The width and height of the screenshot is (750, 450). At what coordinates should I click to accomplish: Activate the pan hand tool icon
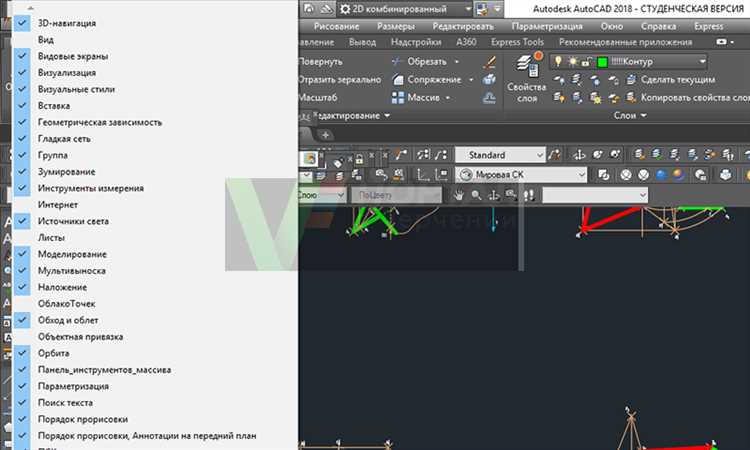coord(459,195)
